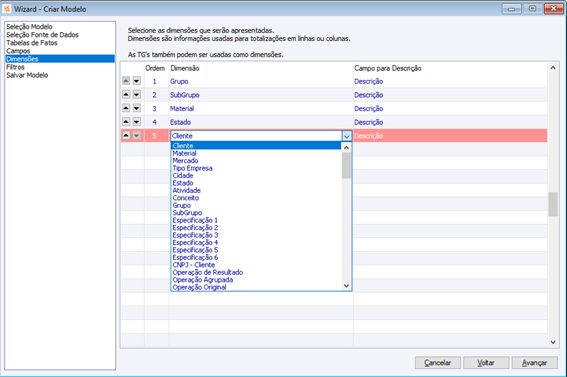567x377 pixels.
Task: Select Estado in the dropdown list
Action: [x=256, y=183]
